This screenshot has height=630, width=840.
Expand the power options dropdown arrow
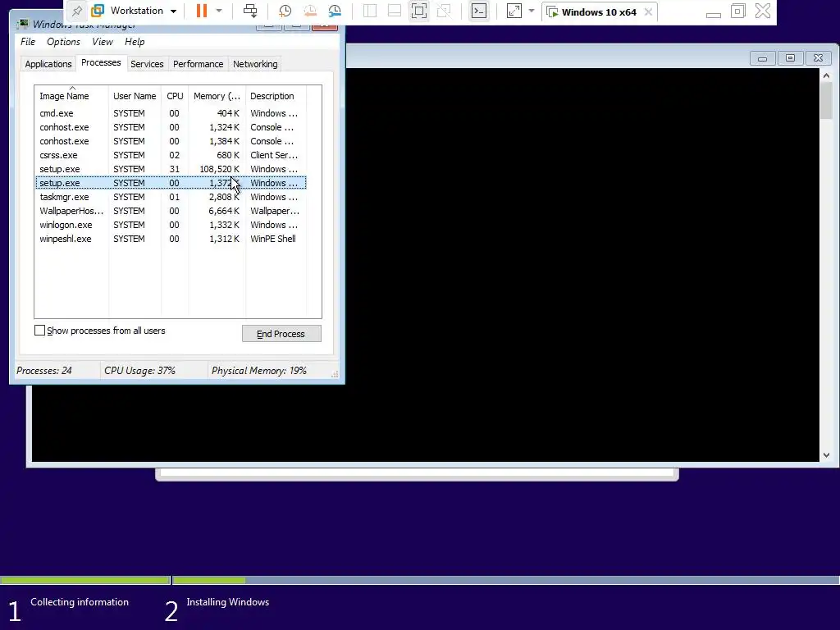point(218,11)
